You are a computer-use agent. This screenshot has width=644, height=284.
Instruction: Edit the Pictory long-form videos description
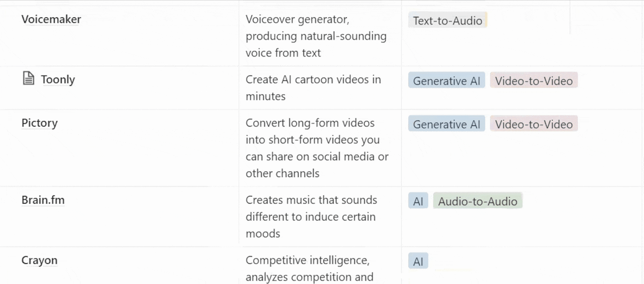(320, 148)
